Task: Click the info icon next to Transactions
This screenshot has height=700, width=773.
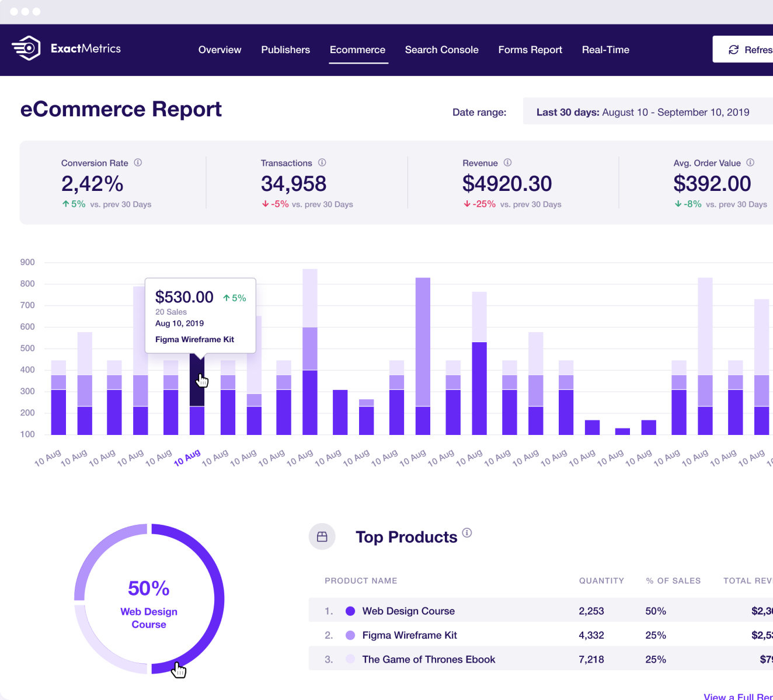Action: click(322, 163)
